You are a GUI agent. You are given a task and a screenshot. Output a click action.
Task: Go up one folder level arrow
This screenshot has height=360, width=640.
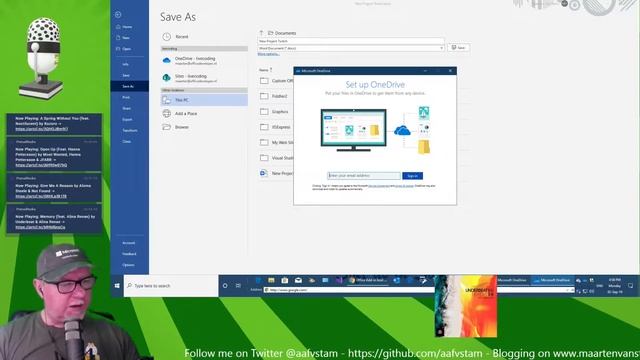pyautogui.click(x=261, y=33)
